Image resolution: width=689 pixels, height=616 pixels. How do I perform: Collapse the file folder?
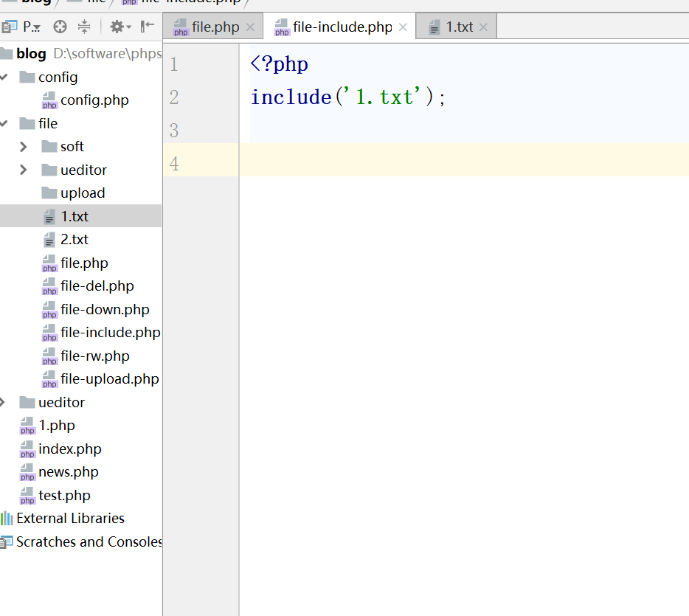[4, 123]
